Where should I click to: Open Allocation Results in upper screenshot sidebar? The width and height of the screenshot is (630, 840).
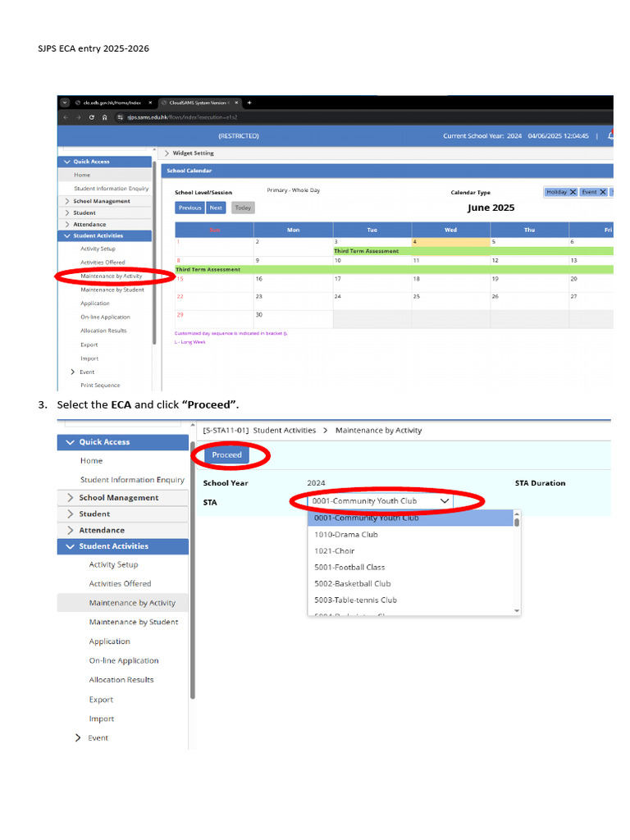[x=103, y=331]
